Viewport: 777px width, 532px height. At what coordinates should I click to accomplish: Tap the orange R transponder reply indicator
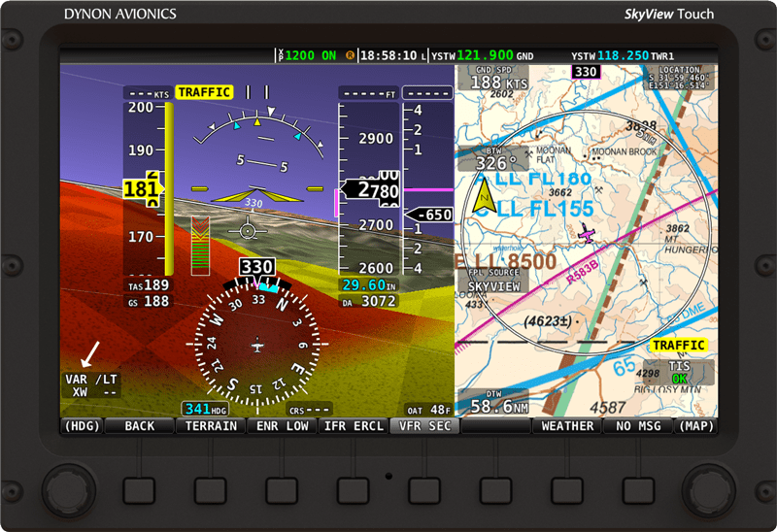tap(350, 55)
